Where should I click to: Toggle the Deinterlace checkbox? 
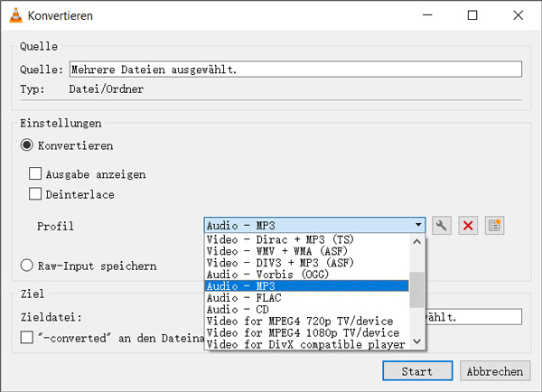click(35, 194)
